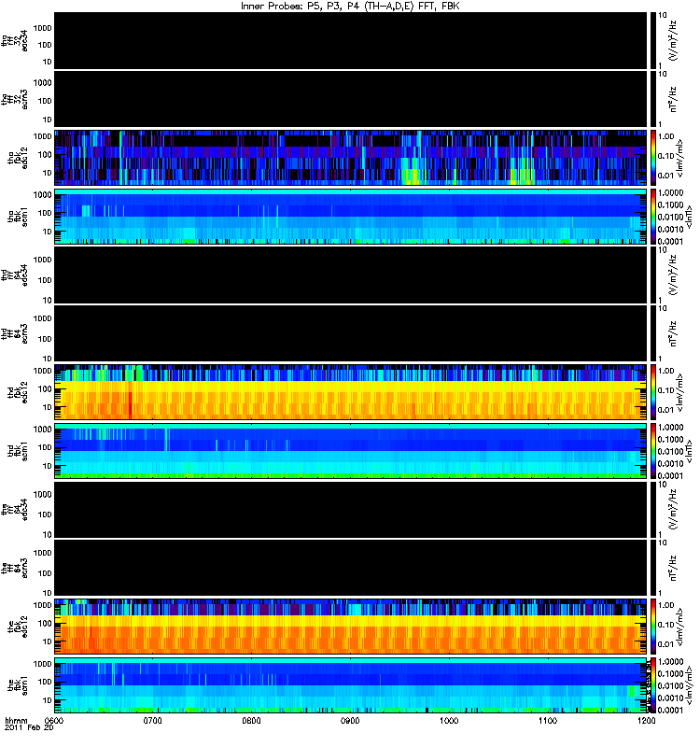Click inside the thd fbk scm1 spectrogram panel

pos(350,451)
